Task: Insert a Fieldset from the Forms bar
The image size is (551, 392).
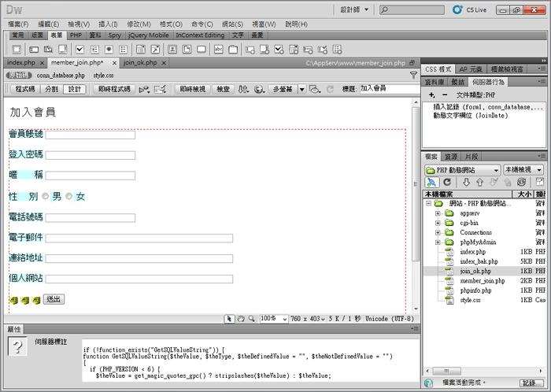Action: pyautogui.click(x=233, y=50)
